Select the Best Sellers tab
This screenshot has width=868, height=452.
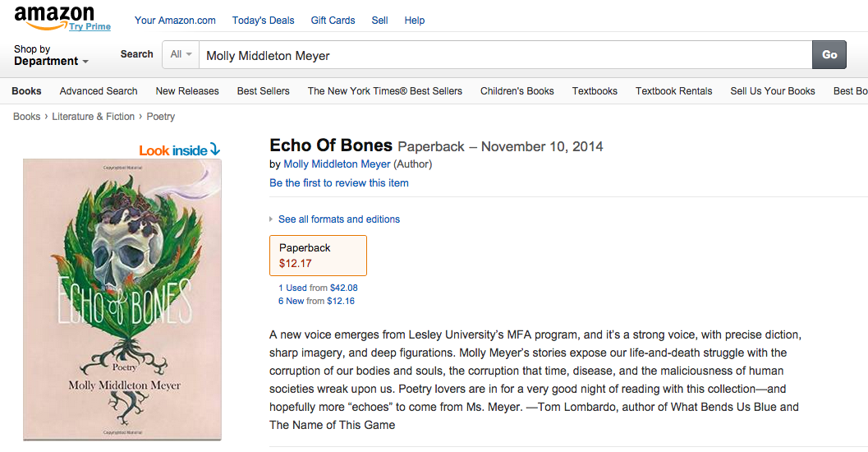point(263,91)
